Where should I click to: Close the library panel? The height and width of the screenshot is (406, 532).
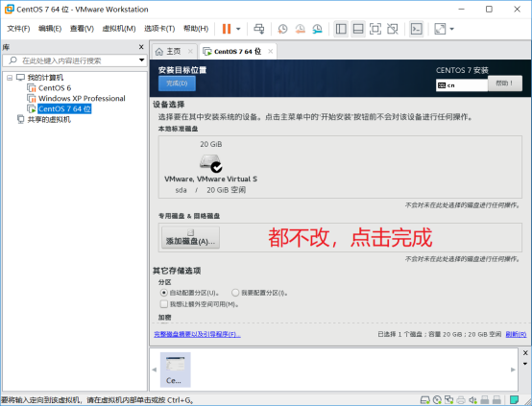(x=141, y=47)
